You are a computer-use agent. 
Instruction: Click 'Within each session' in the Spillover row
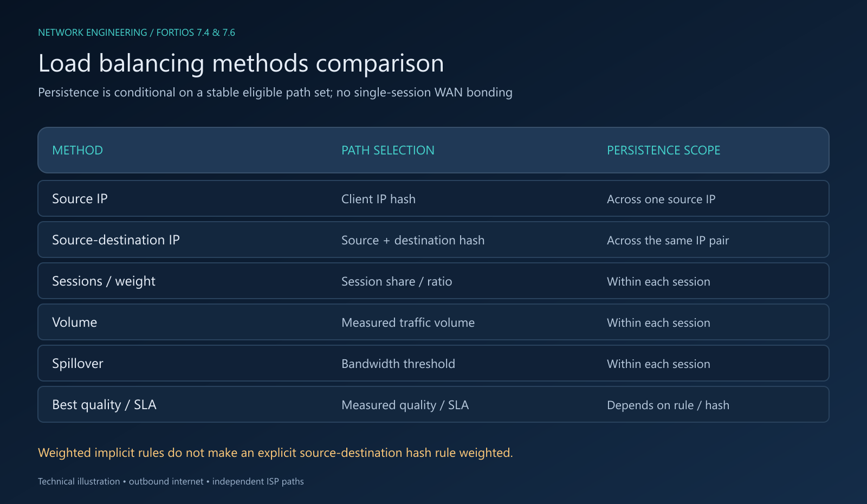[658, 364]
